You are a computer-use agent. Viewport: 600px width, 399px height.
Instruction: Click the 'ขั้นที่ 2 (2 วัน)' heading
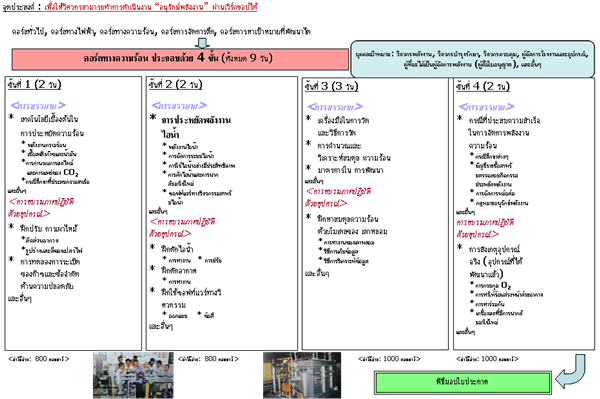pyautogui.click(x=176, y=85)
